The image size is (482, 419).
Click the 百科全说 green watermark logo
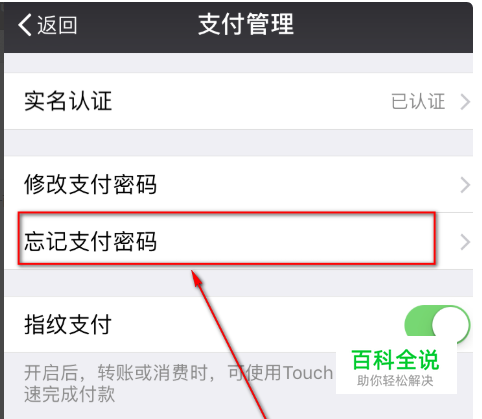[x=395, y=360]
